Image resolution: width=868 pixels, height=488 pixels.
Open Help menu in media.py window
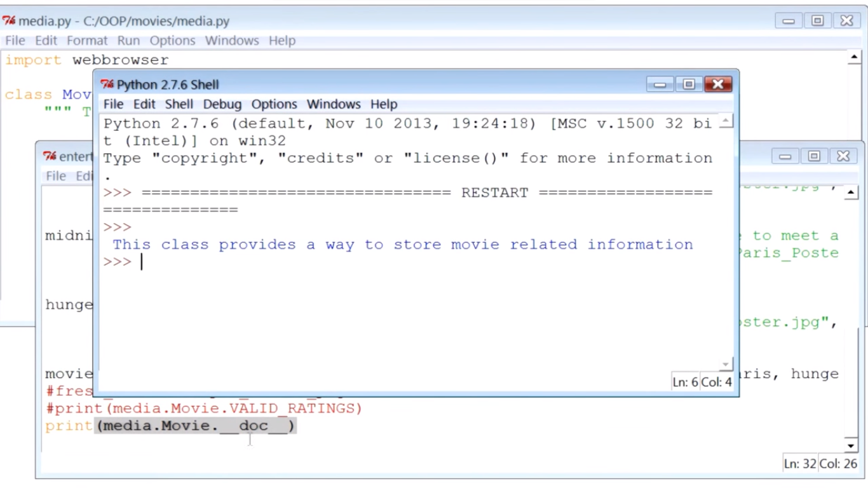click(282, 41)
